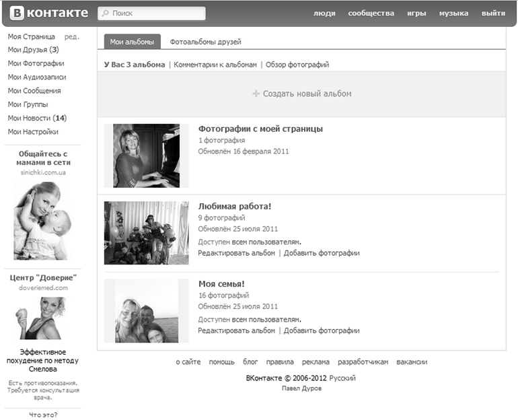The image size is (518, 420).
Task: Open Мои Аудиозаписи in sidebar
Action: (37, 77)
